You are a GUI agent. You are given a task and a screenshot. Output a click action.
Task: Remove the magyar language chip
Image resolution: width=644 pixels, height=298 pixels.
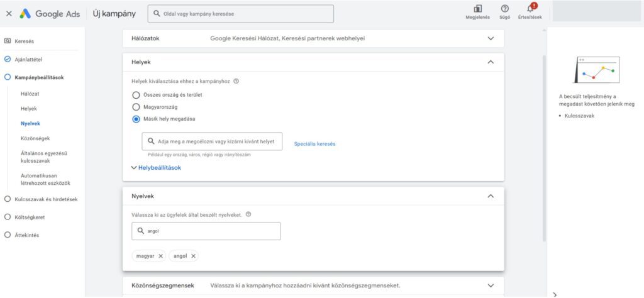click(160, 256)
